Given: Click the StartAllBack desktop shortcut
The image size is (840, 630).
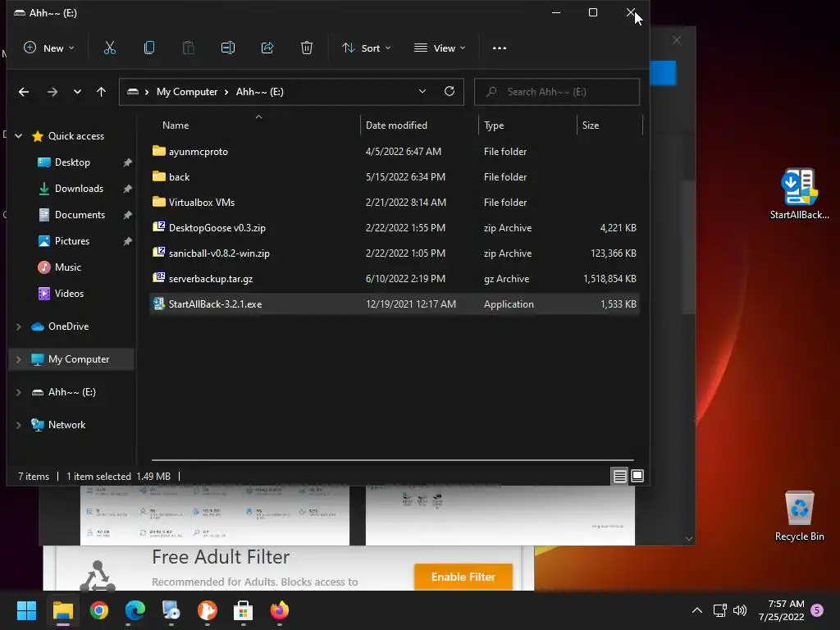Looking at the screenshot, I should (799, 194).
